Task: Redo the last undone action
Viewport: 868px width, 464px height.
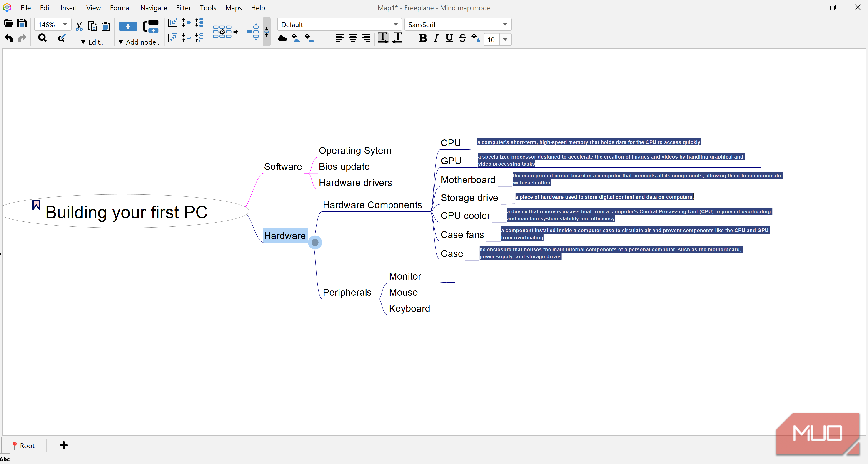Action: pos(22,38)
